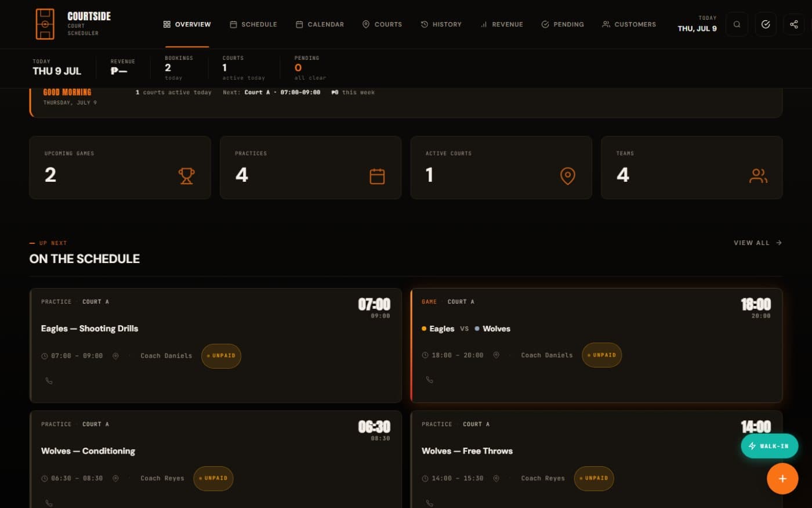Click the calendar icon on Practices card
This screenshot has width=812, height=508.
coord(377,176)
